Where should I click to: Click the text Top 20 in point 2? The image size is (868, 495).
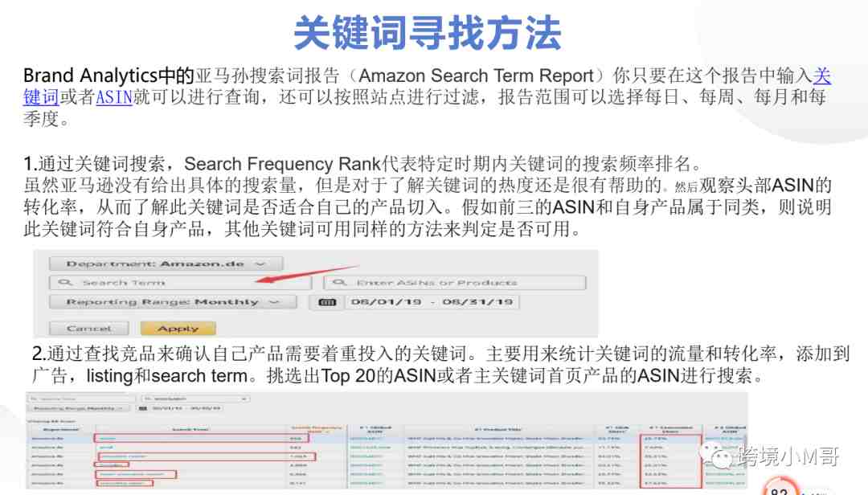pyautogui.click(x=348, y=376)
